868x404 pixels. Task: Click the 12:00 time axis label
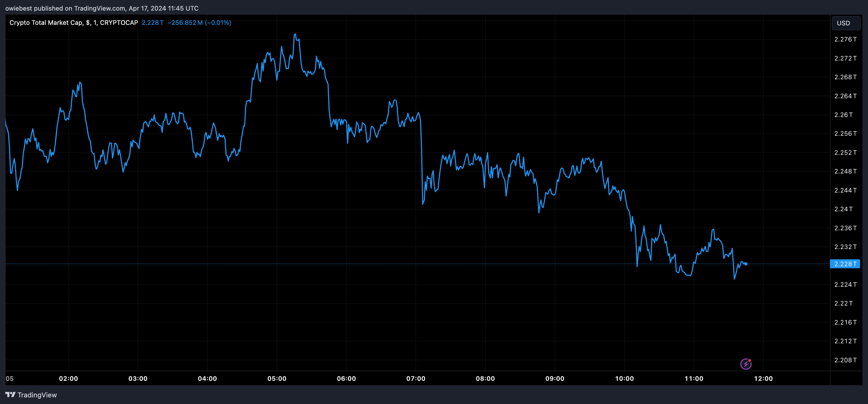763,378
